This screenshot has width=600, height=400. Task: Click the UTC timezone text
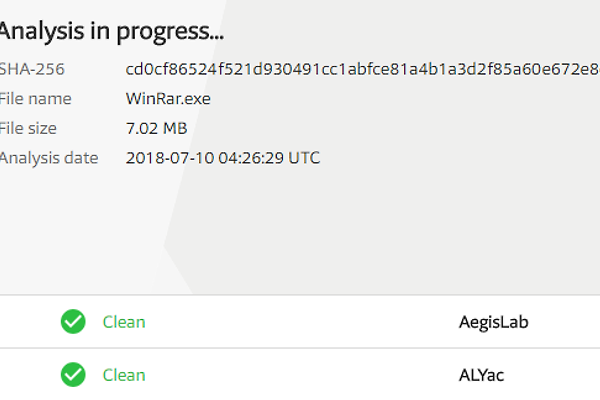(301, 158)
